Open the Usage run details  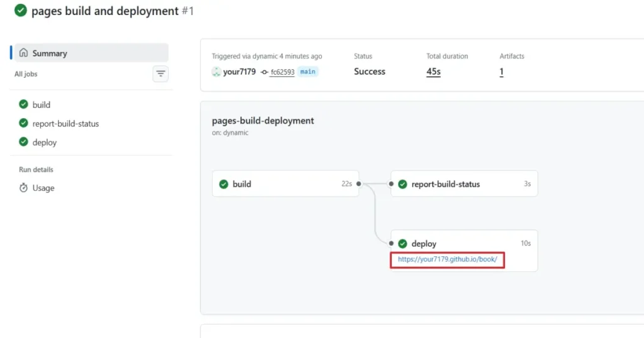(43, 188)
